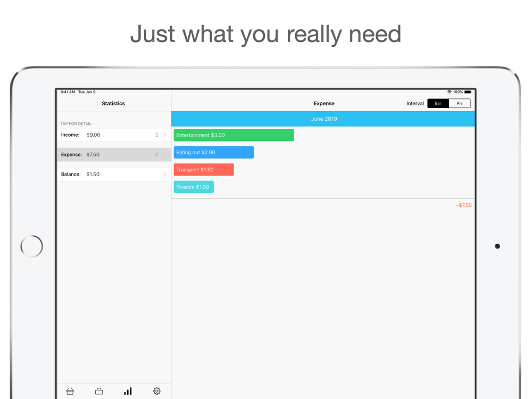Open the settings gear tab

click(157, 391)
